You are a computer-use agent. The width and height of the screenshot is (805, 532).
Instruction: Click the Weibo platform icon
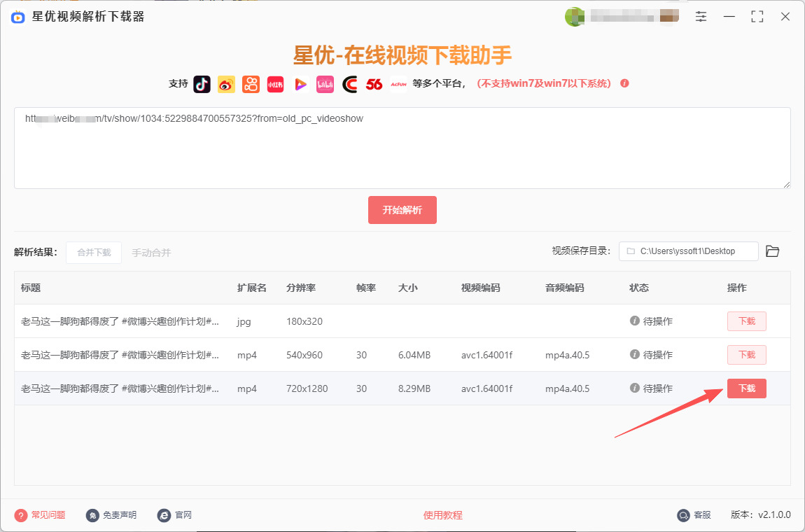[x=226, y=84]
